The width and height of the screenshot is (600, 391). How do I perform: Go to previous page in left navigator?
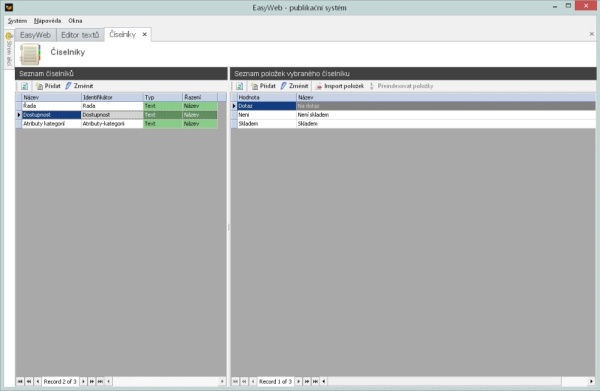coord(29,381)
